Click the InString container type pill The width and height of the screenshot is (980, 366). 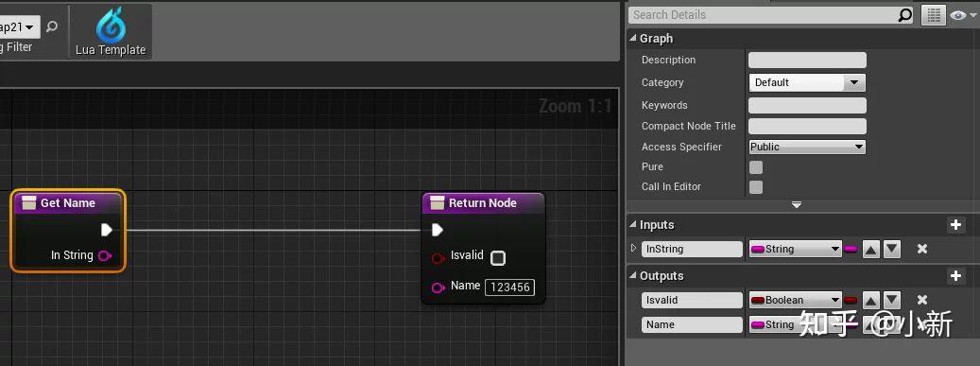(851, 249)
